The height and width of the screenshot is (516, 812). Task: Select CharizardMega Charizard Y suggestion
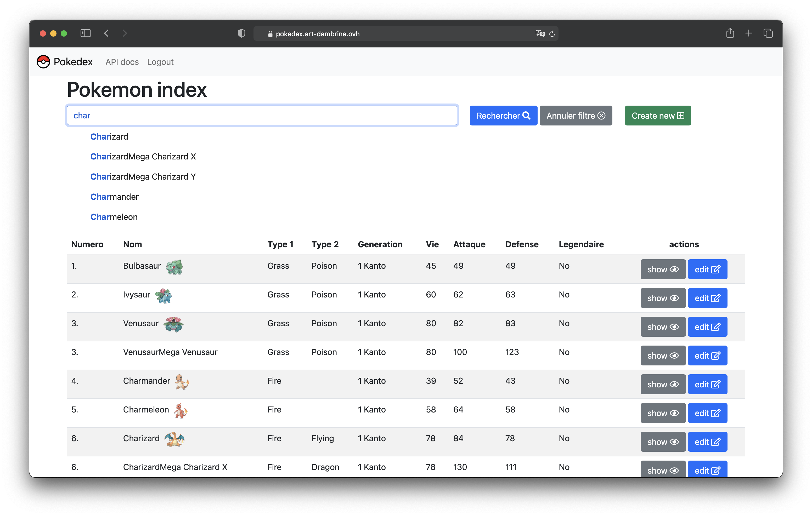pos(143,177)
